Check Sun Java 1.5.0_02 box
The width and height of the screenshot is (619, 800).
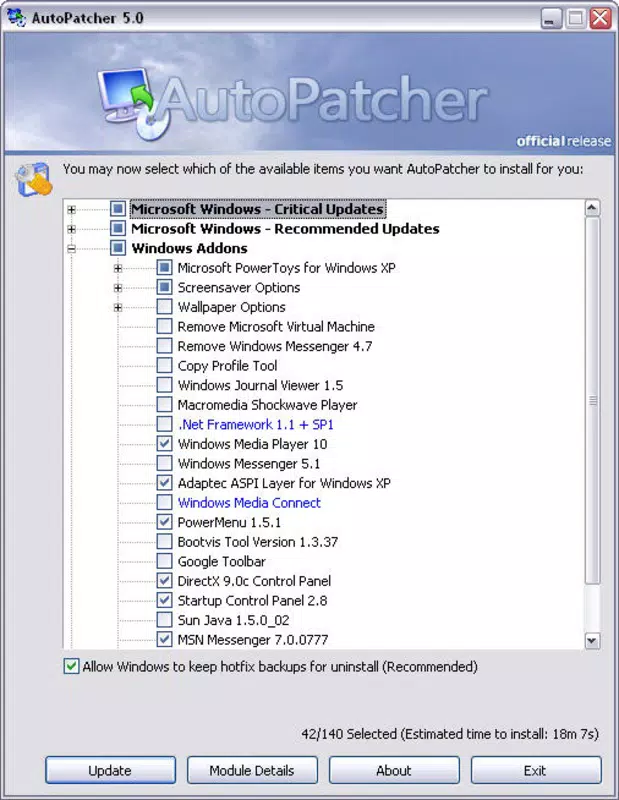(164, 620)
